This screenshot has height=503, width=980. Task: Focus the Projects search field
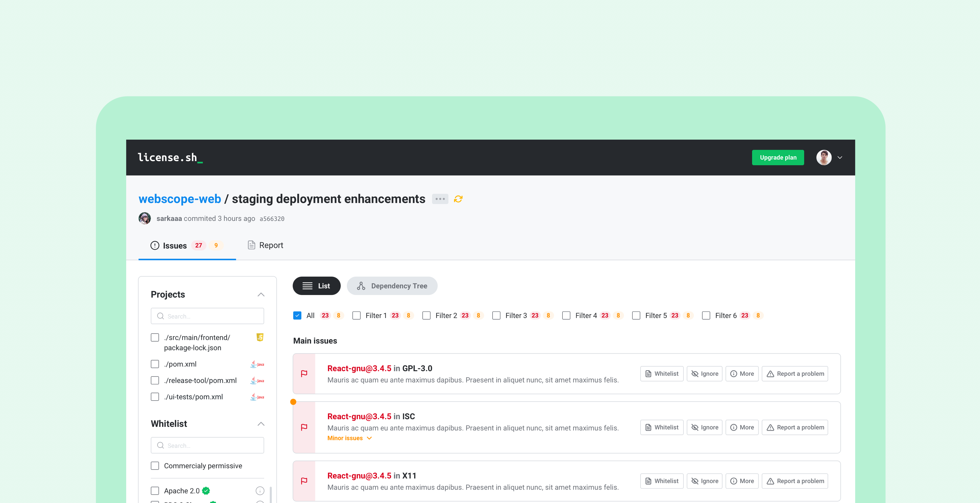pyautogui.click(x=207, y=316)
